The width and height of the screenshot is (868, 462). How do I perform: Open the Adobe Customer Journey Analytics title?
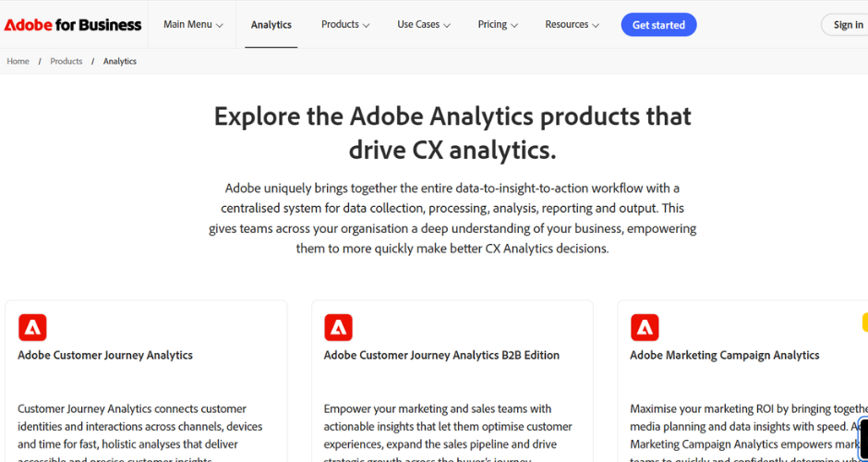(x=105, y=355)
